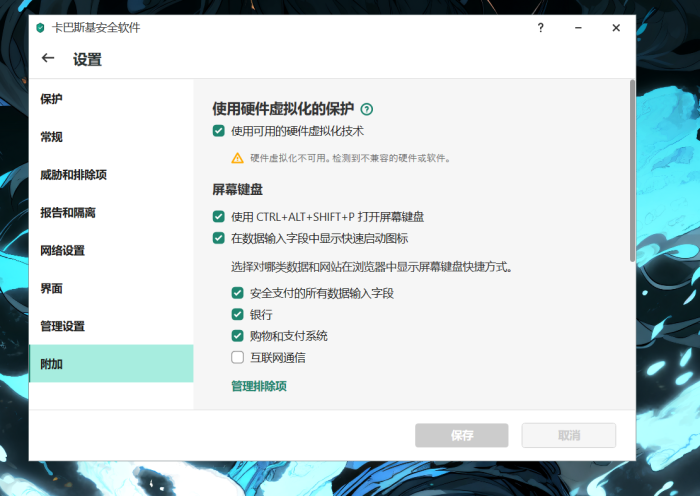Close the Kaspersky settings window
The width and height of the screenshot is (700, 496).
tap(616, 28)
